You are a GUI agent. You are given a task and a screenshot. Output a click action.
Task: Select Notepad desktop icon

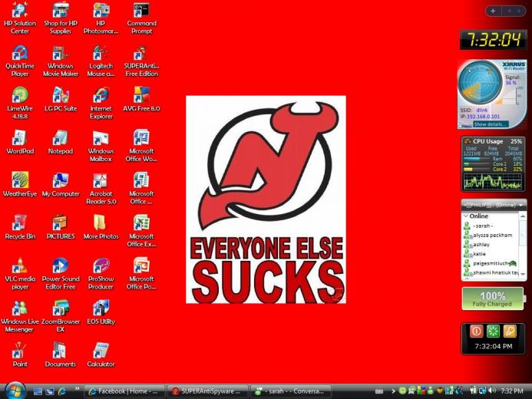pyautogui.click(x=61, y=143)
